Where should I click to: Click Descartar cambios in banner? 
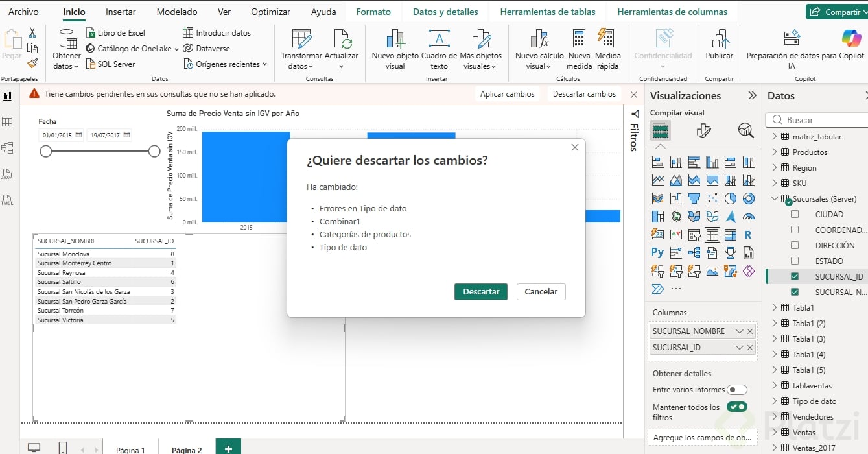tap(584, 94)
